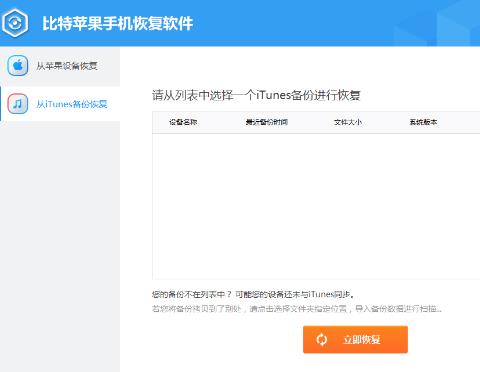Open 从苹果设备恢复 tab

(60, 66)
